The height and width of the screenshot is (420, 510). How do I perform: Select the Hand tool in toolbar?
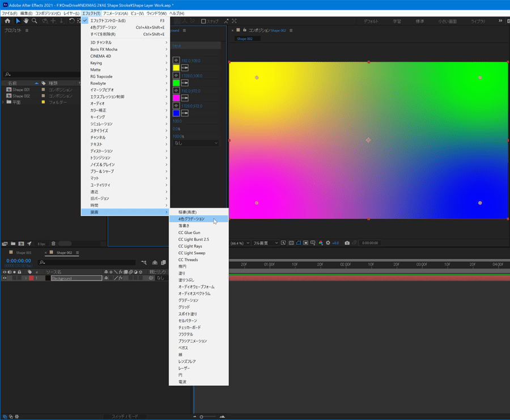click(26, 21)
